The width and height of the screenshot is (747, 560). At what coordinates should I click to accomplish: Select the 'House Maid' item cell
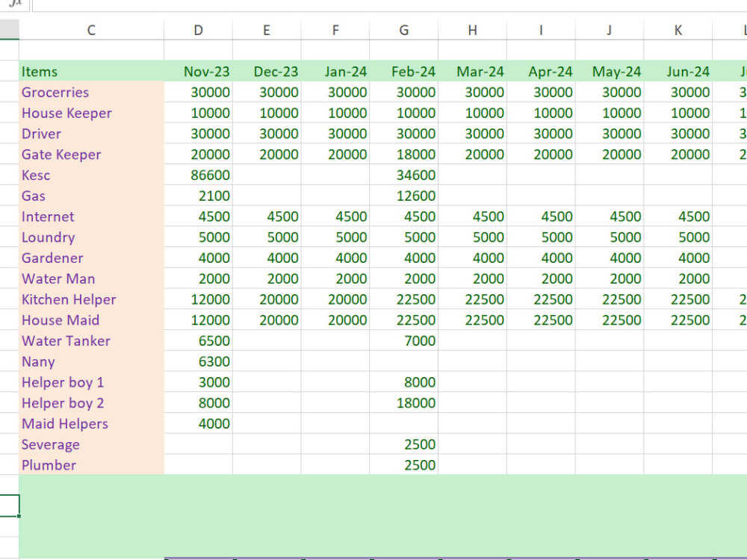91,320
